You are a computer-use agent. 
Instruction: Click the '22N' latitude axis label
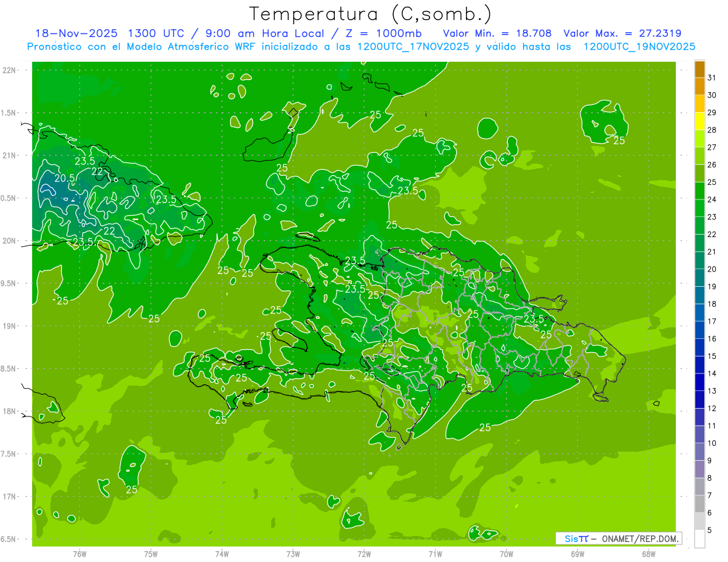point(9,70)
